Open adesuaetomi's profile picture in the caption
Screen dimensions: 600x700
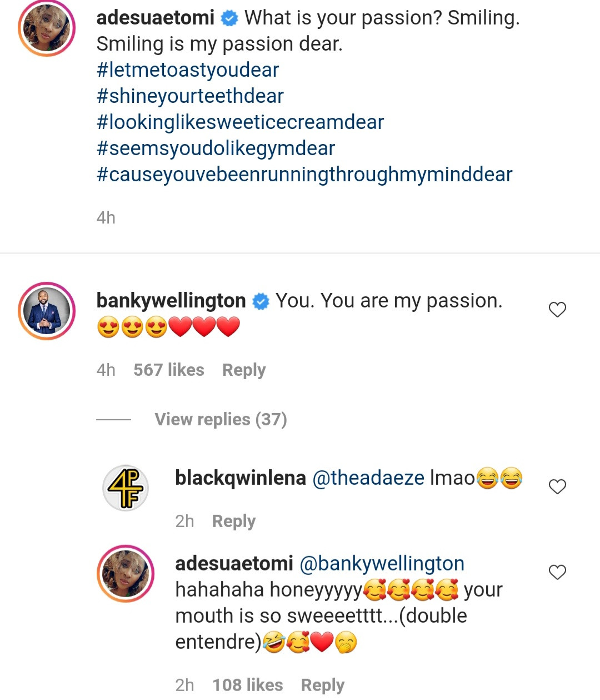point(47,28)
